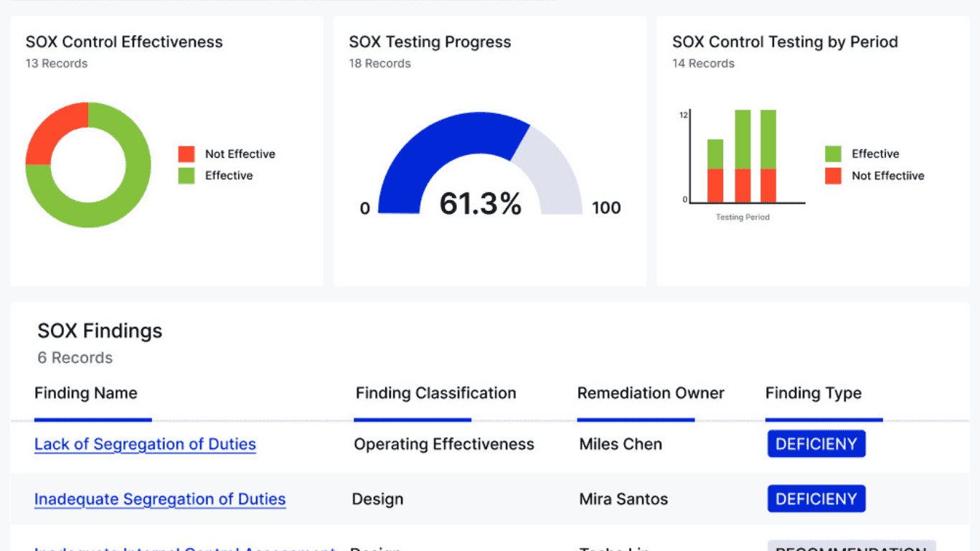Click DEFICIENY badge for Miles Chen row
Screen dimensions: 980x551
click(816, 444)
